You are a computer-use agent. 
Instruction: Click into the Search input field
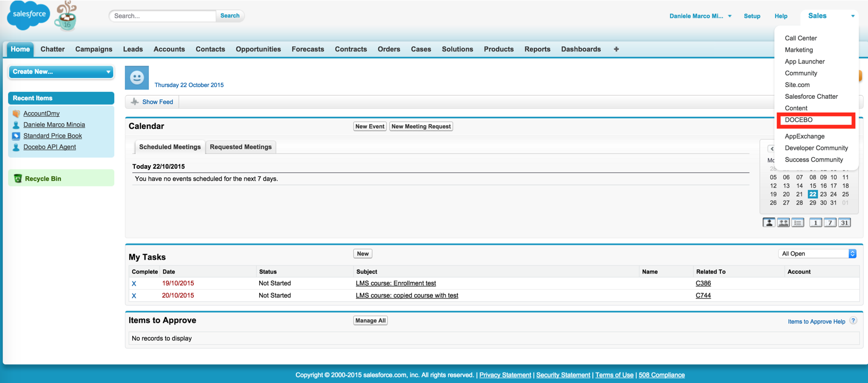click(x=163, y=16)
